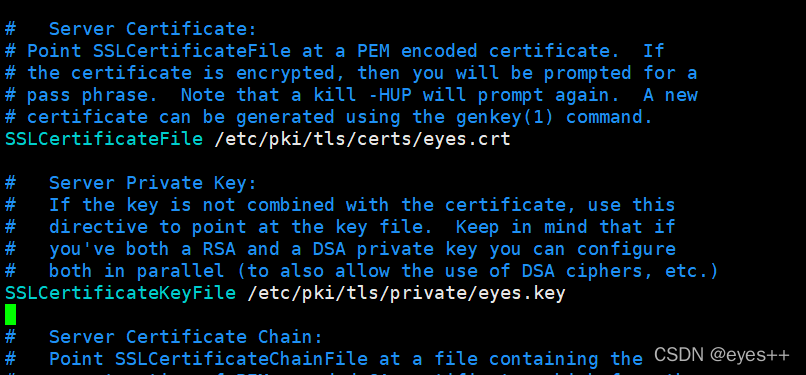The image size is (806, 375).
Task: Click the path /etc/pki/tls/certs/eyes.crt
Action: pos(363,139)
